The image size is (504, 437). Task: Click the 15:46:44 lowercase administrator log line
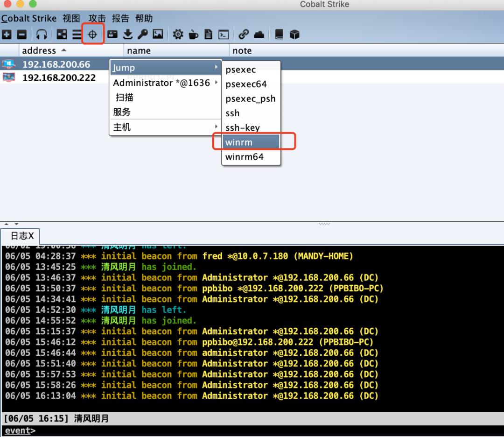[x=192, y=353]
